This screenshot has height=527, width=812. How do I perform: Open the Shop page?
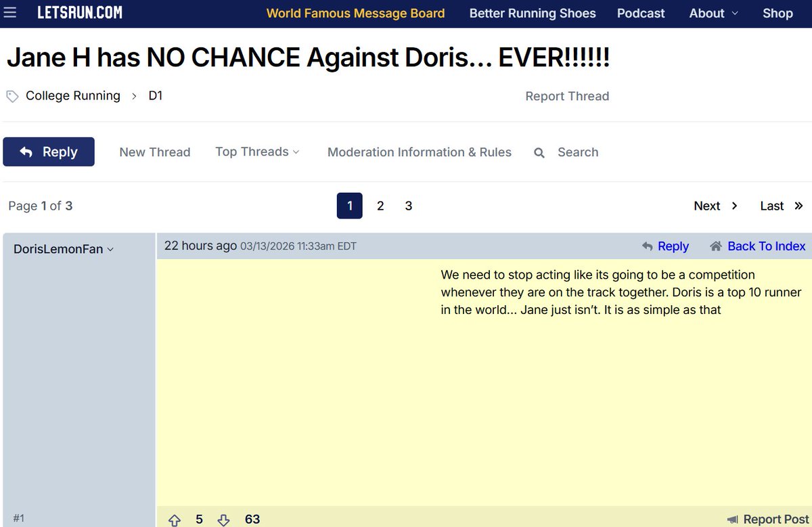tap(777, 14)
